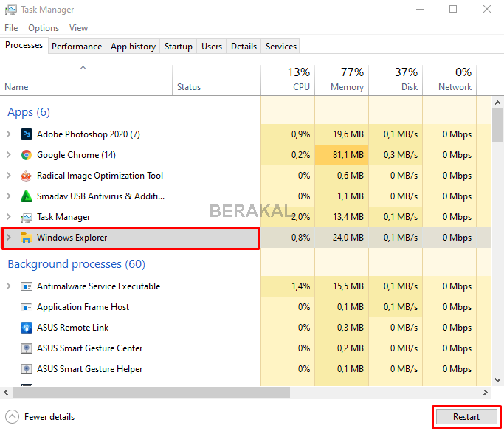The width and height of the screenshot is (504, 434).
Task: Click the ASUS Smart Gesture Center icon
Action: click(x=27, y=348)
